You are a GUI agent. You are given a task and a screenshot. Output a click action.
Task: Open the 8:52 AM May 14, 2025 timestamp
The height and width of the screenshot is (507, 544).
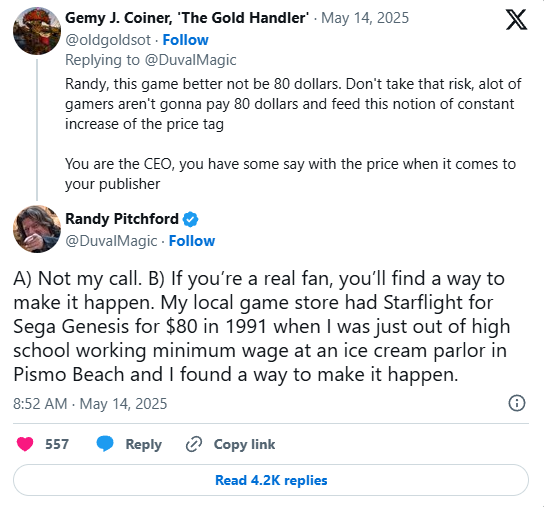(90, 404)
